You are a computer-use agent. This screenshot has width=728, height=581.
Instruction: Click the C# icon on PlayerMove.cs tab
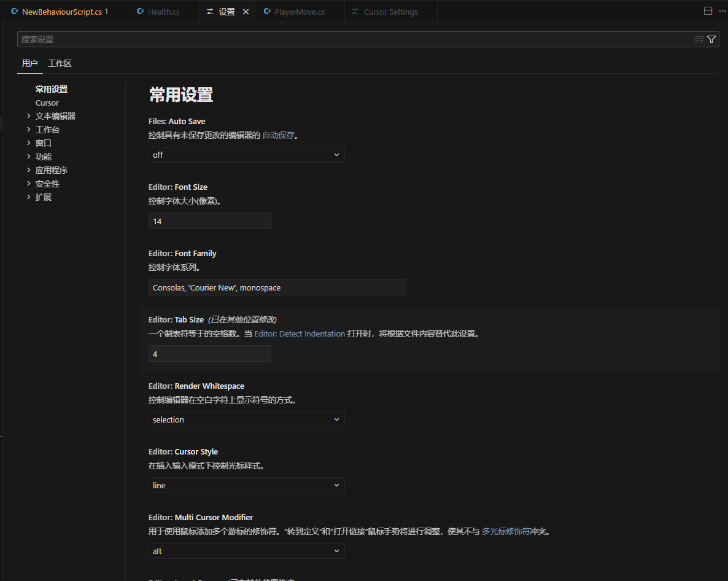pyautogui.click(x=267, y=11)
